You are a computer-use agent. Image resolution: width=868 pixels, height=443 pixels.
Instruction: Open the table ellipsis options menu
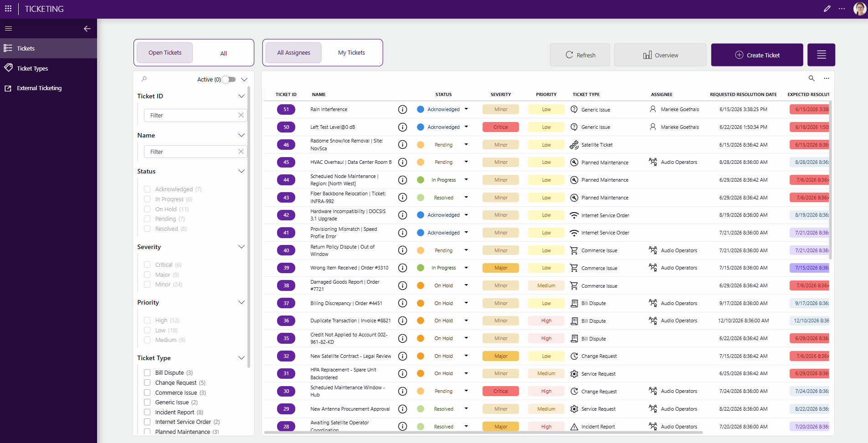(x=826, y=78)
